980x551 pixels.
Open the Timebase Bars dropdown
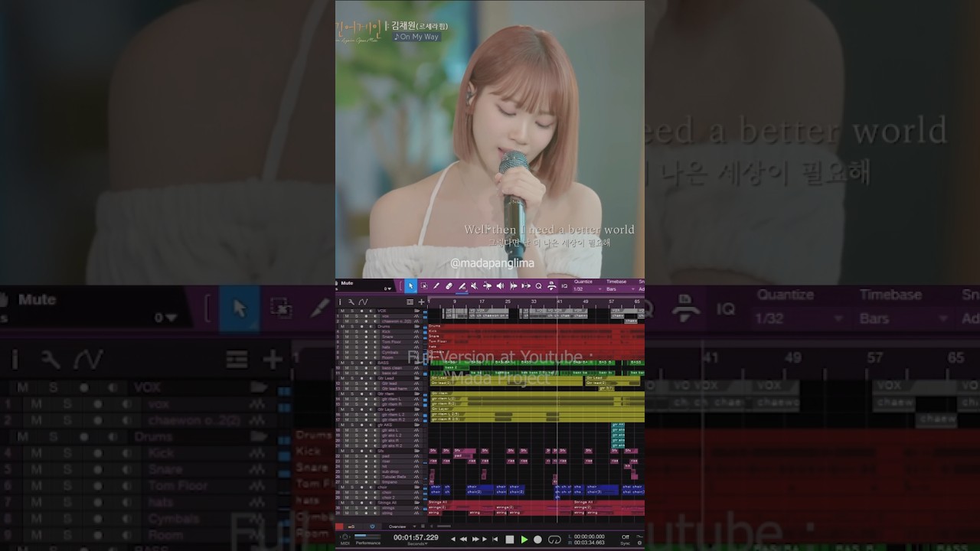621,289
